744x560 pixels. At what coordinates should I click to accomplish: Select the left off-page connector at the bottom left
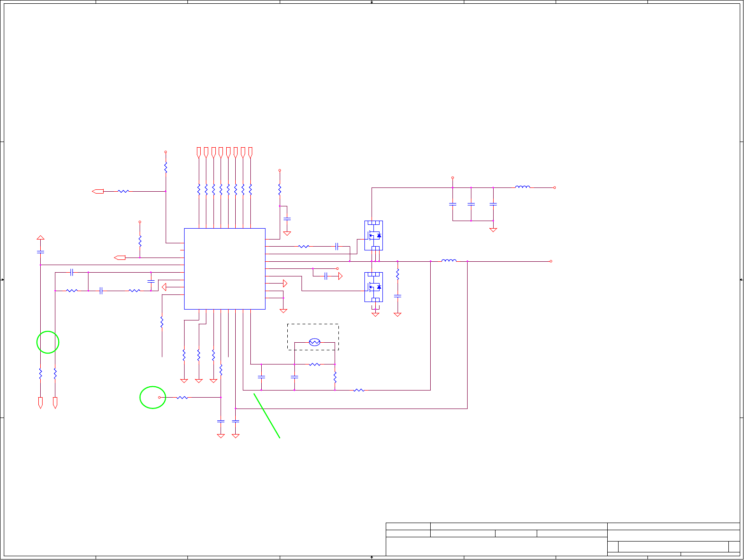(40, 403)
